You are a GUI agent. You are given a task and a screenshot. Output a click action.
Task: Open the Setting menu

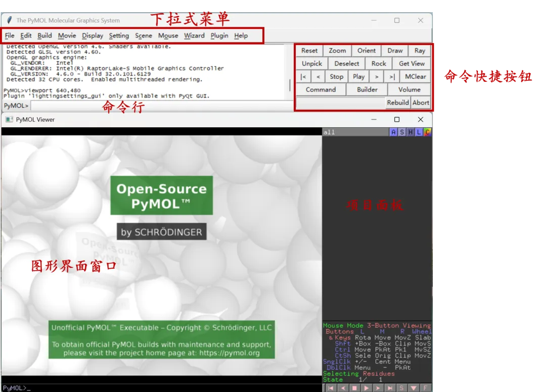pyautogui.click(x=119, y=35)
